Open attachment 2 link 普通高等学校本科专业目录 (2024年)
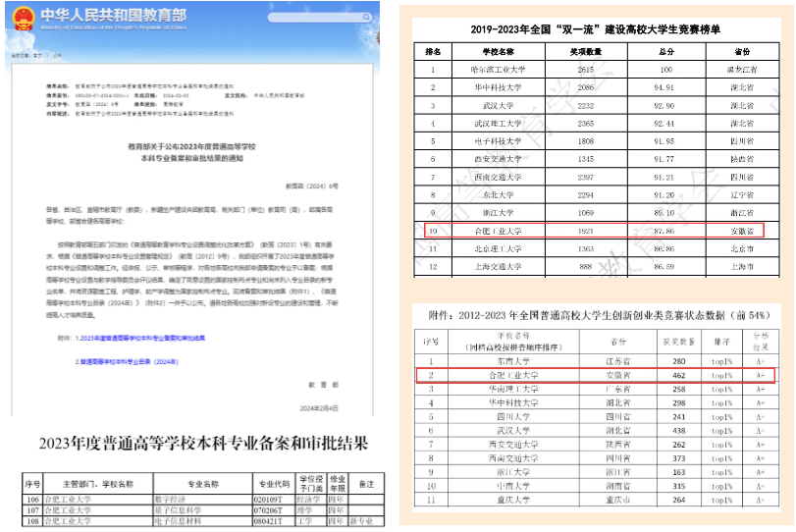The height and width of the screenshot is (532, 796). pos(128,360)
